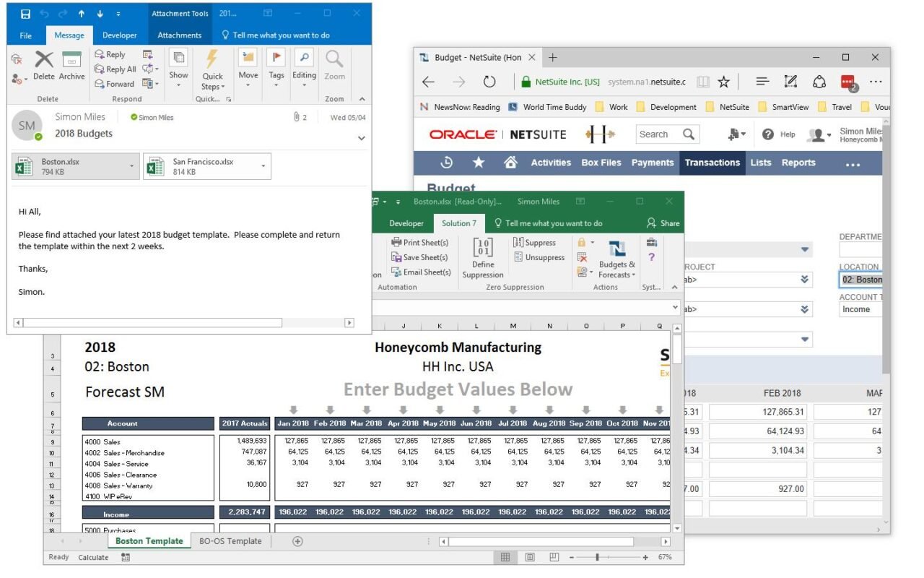
Task: Select the BO-OS Template sheet tab
Action: point(231,540)
